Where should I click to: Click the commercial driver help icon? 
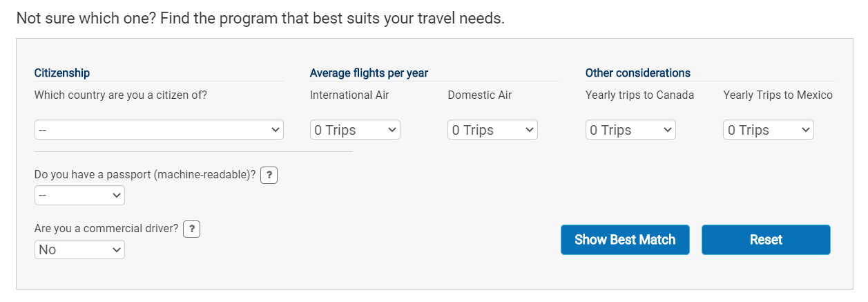pyautogui.click(x=192, y=229)
